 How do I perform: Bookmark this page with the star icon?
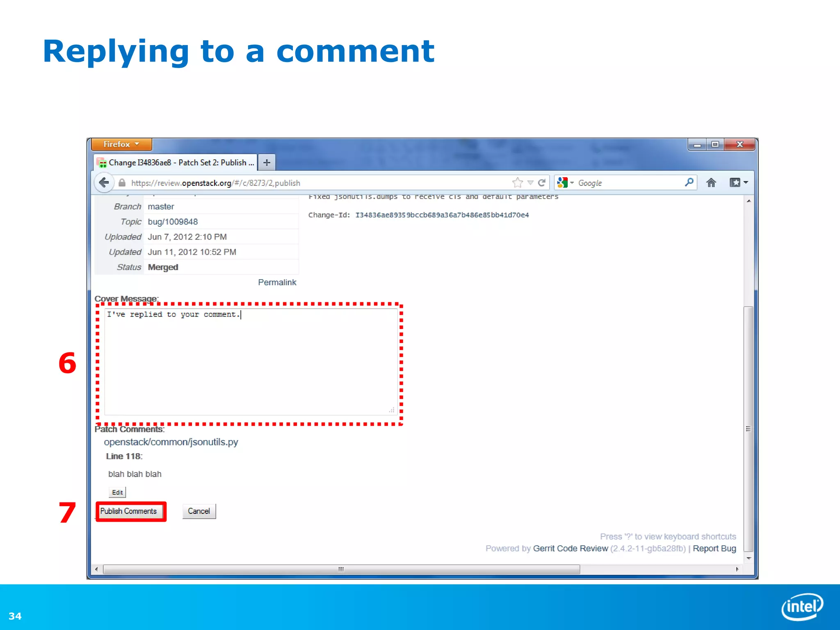(x=518, y=183)
